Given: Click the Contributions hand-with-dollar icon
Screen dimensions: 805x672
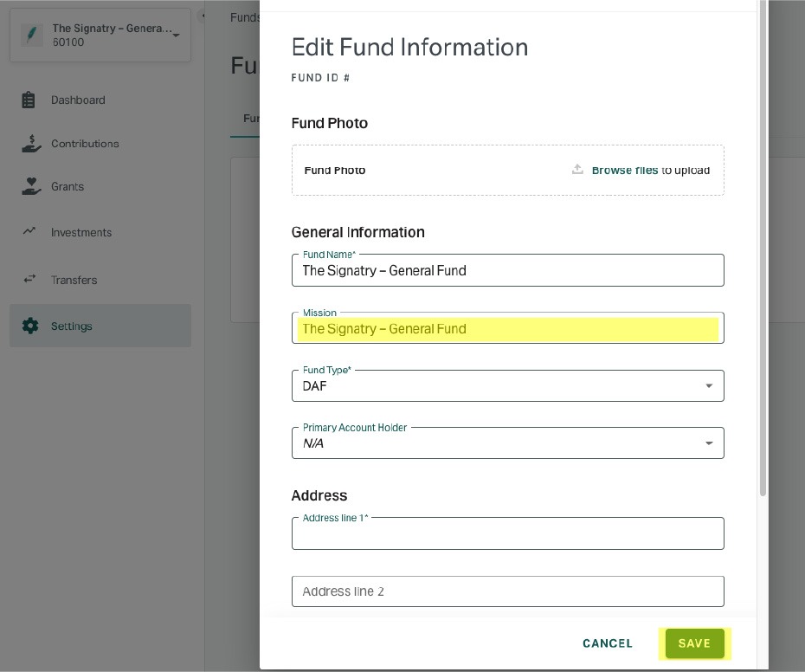Looking at the screenshot, I should point(31,144).
